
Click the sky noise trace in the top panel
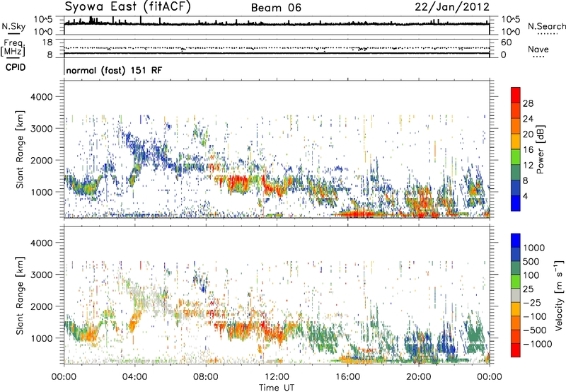coord(277,23)
